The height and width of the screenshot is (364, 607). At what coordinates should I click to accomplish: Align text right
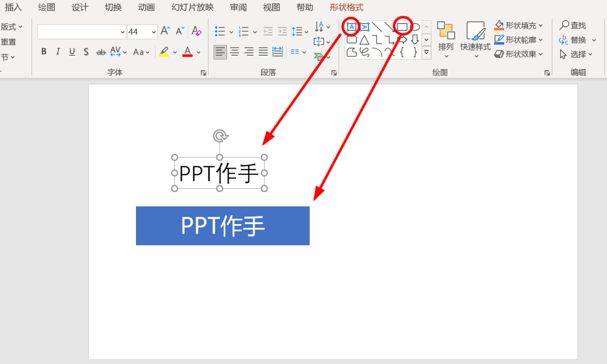249,52
